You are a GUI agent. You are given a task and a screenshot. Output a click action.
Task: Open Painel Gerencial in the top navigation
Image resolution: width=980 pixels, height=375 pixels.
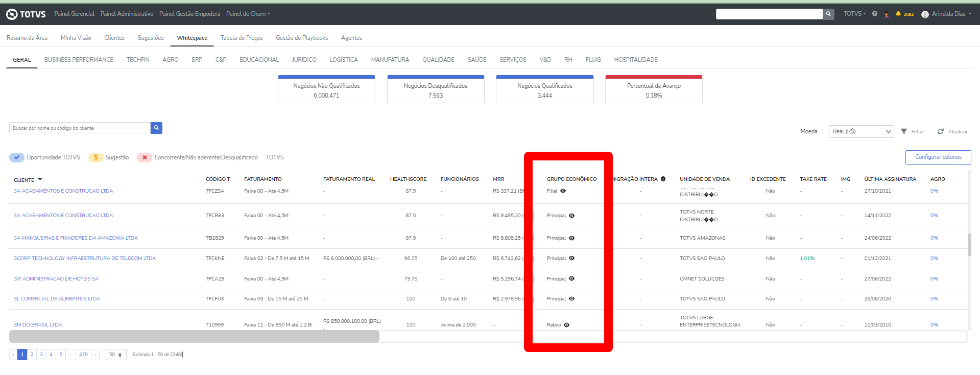[75, 14]
